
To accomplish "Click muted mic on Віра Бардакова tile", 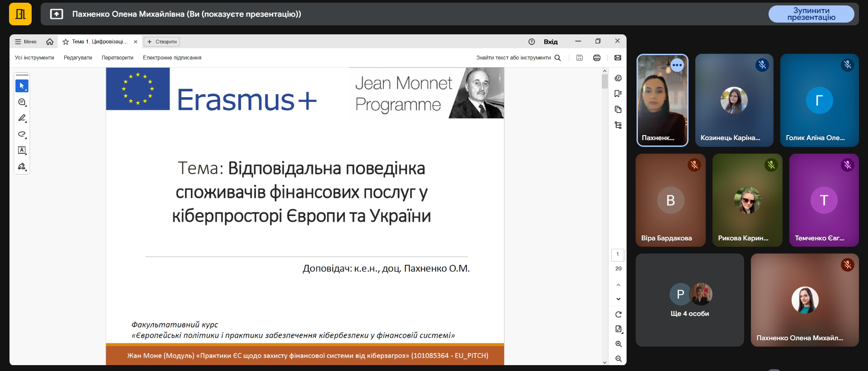I will [694, 165].
